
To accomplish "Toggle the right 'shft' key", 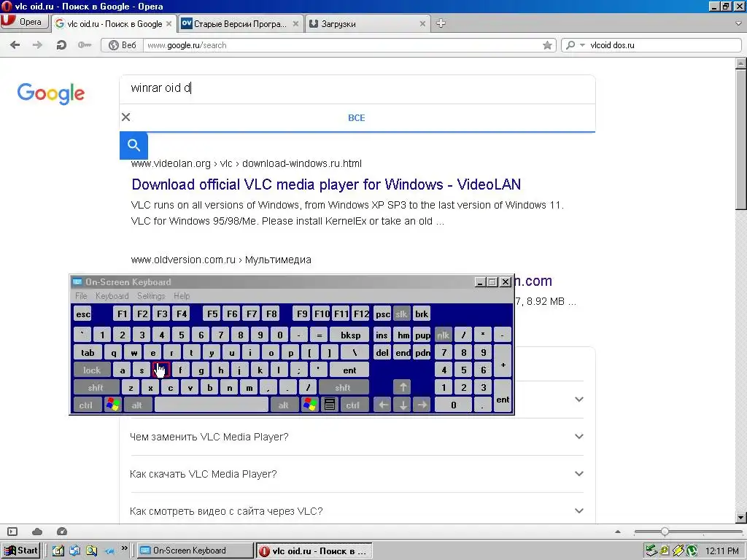I will pos(343,388).
